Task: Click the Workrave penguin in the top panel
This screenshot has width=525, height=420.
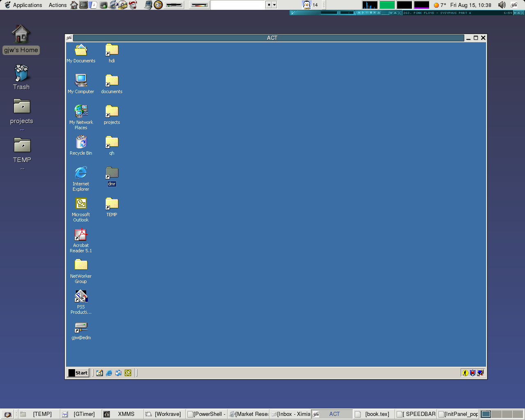Action: pyautogui.click(x=307, y=5)
